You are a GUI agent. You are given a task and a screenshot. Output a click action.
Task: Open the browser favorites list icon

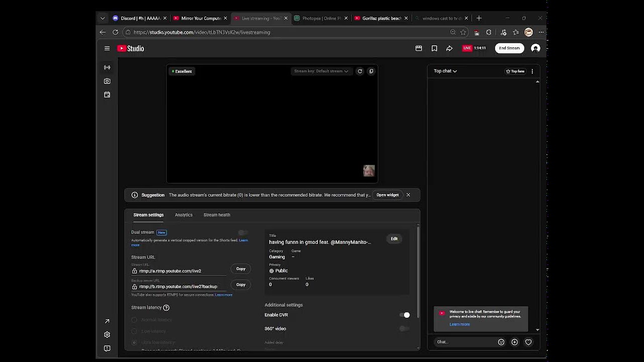516,32
